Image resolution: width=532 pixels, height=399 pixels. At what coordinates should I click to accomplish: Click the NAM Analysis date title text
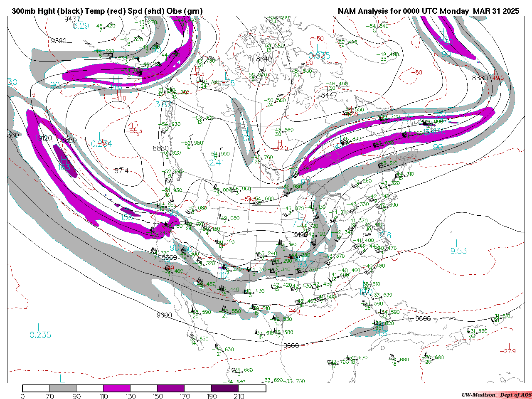(x=428, y=11)
